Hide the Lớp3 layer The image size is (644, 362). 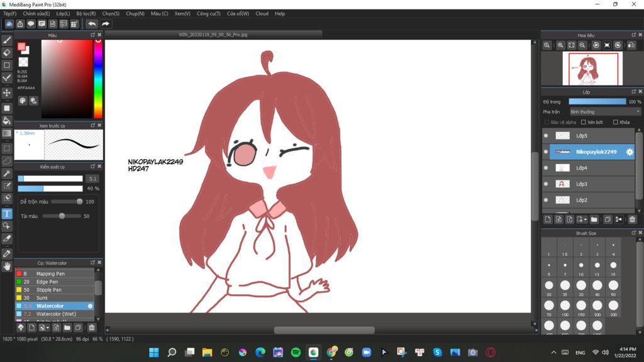coord(546,184)
